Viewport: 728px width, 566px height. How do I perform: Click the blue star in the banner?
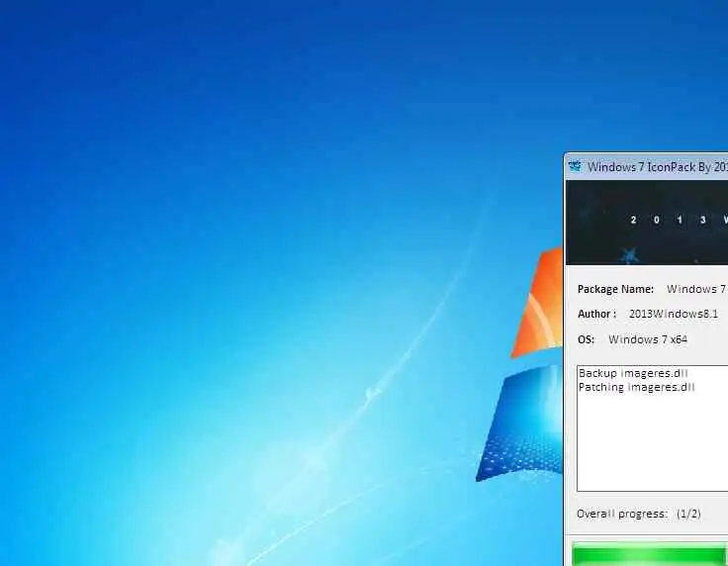(629, 255)
